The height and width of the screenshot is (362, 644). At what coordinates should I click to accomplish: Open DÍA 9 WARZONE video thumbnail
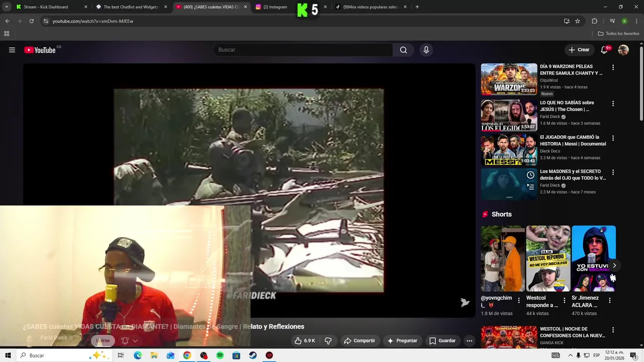click(509, 79)
